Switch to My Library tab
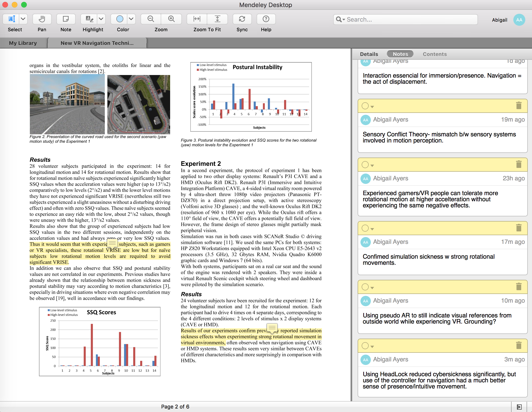 pyautogui.click(x=23, y=43)
